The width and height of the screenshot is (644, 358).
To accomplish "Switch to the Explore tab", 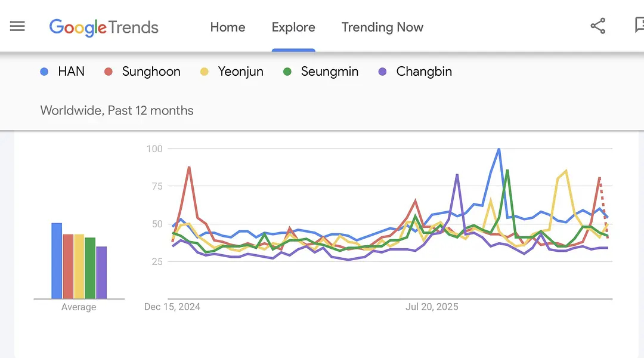I will pyautogui.click(x=293, y=27).
